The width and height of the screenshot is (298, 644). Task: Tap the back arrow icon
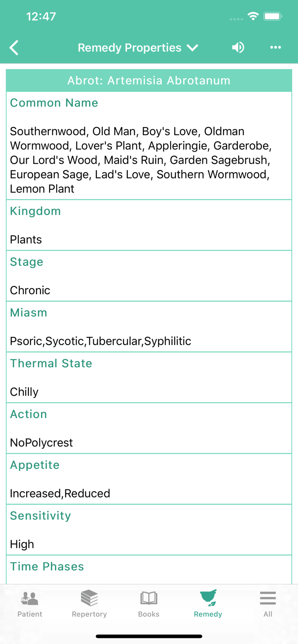(x=14, y=48)
